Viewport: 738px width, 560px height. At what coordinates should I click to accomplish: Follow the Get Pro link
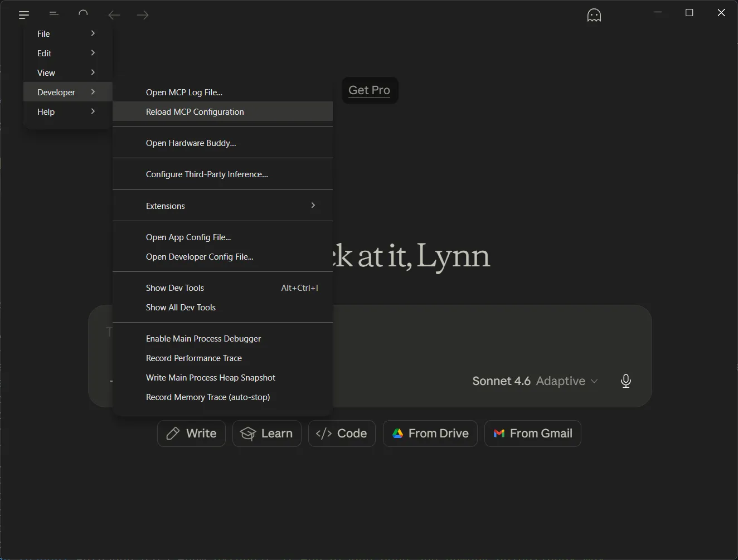369,90
